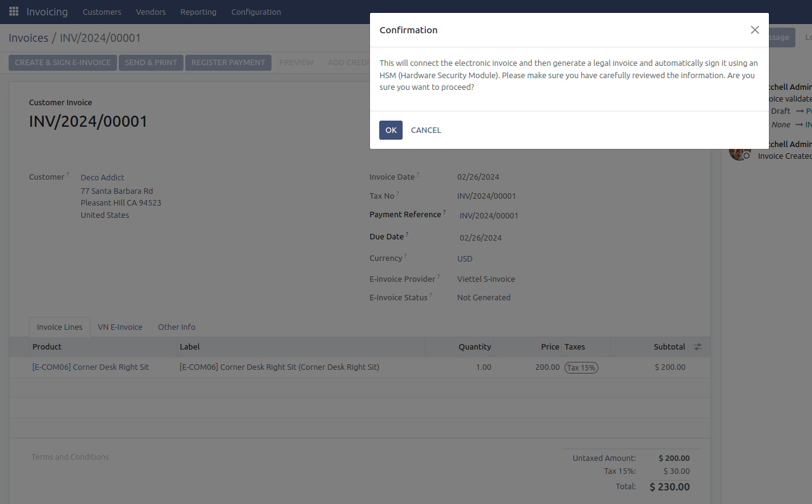This screenshot has width=812, height=504.
Task: Click the Tax 15% tag
Action: click(x=581, y=367)
